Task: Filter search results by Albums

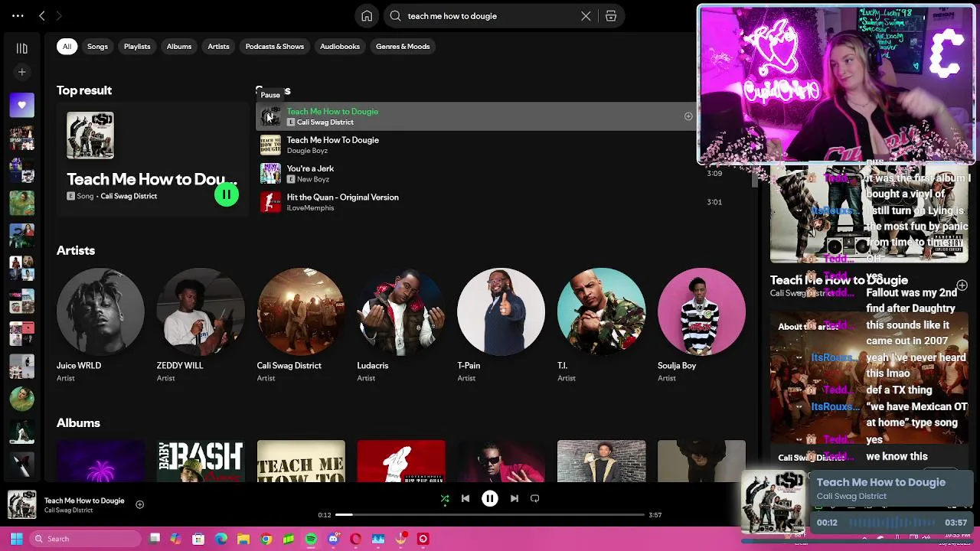Action: tap(179, 47)
